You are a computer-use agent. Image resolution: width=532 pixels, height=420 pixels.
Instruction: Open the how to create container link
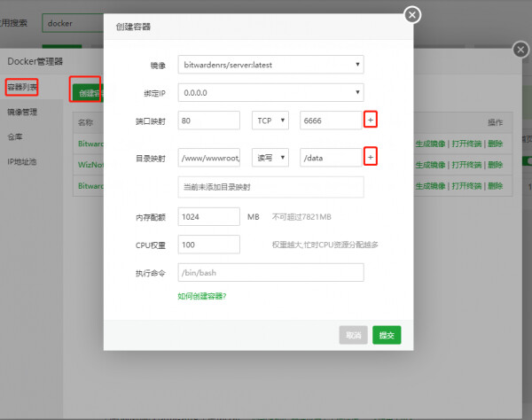click(x=202, y=295)
